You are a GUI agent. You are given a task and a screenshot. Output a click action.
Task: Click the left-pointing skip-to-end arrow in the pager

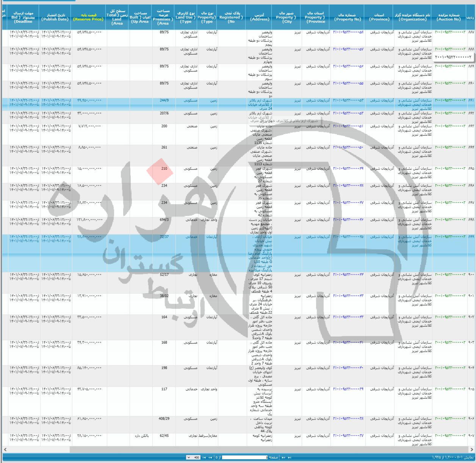click(x=205, y=457)
